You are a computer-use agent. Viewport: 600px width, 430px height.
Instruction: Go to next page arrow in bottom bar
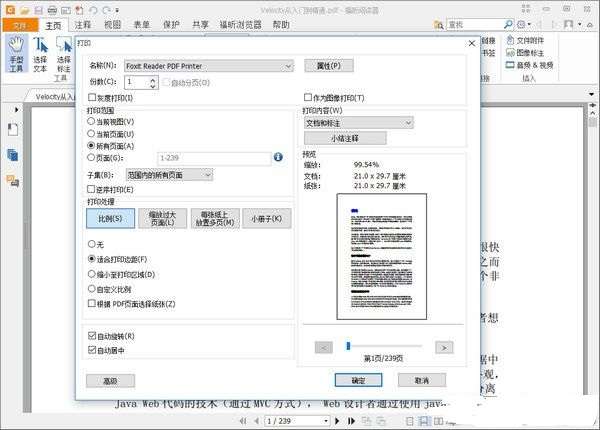pyautogui.click(x=337, y=421)
